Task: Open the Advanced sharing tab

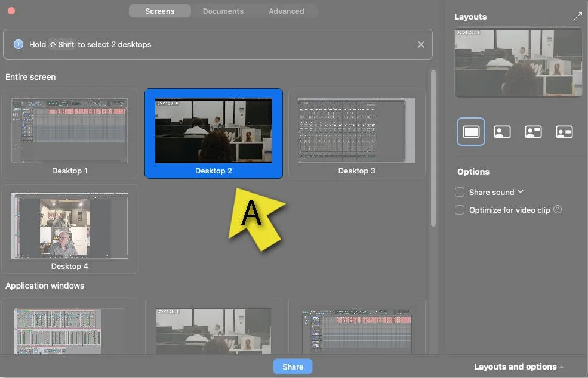Action: (287, 11)
